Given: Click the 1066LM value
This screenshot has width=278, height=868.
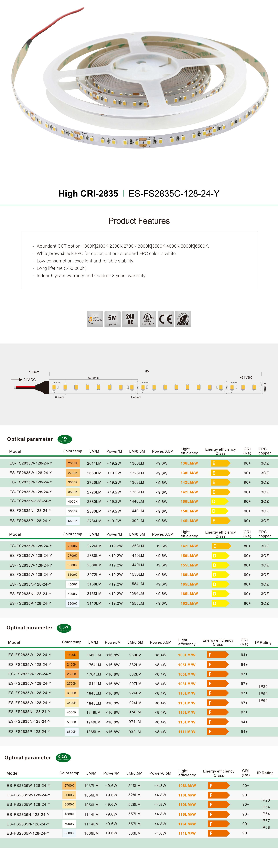Looking at the screenshot, I should [92, 833].
